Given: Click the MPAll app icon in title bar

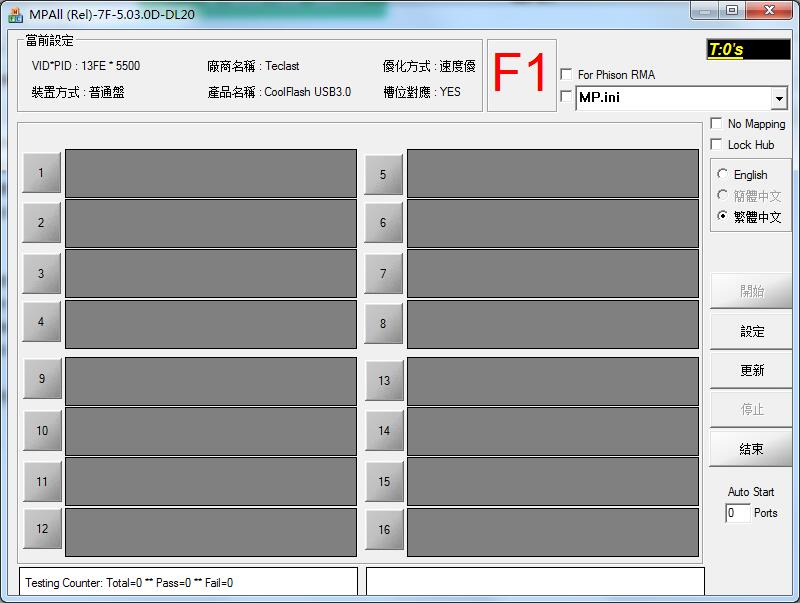Looking at the screenshot, I should coord(15,14).
